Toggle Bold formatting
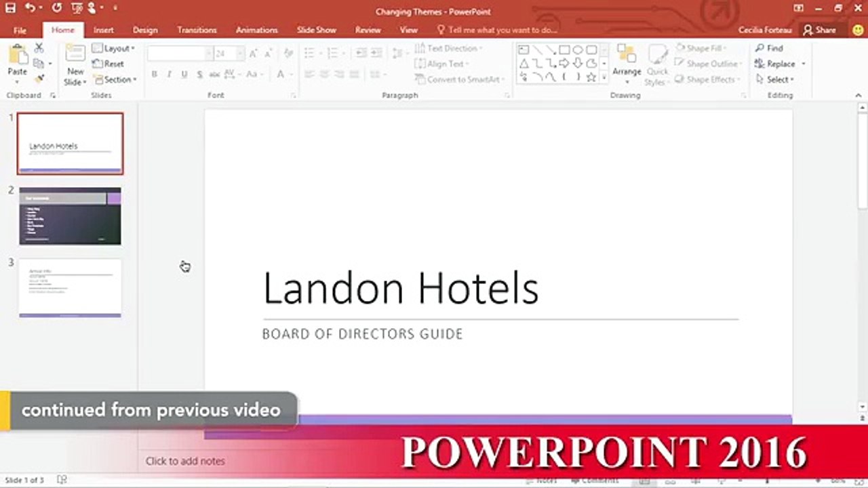This screenshot has width=868, height=488. [x=155, y=74]
